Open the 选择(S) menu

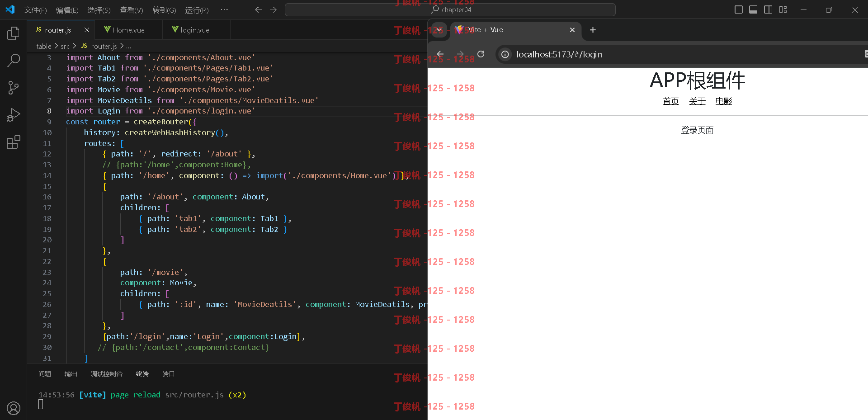[99, 10]
